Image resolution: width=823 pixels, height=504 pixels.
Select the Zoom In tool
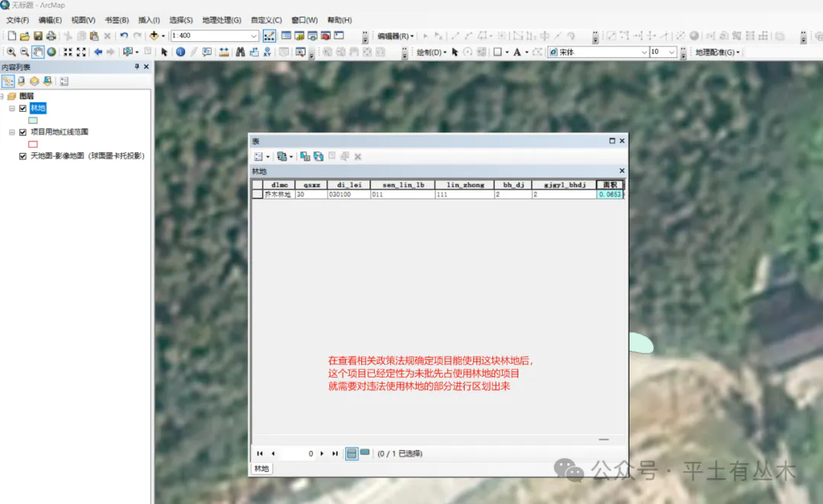11,52
